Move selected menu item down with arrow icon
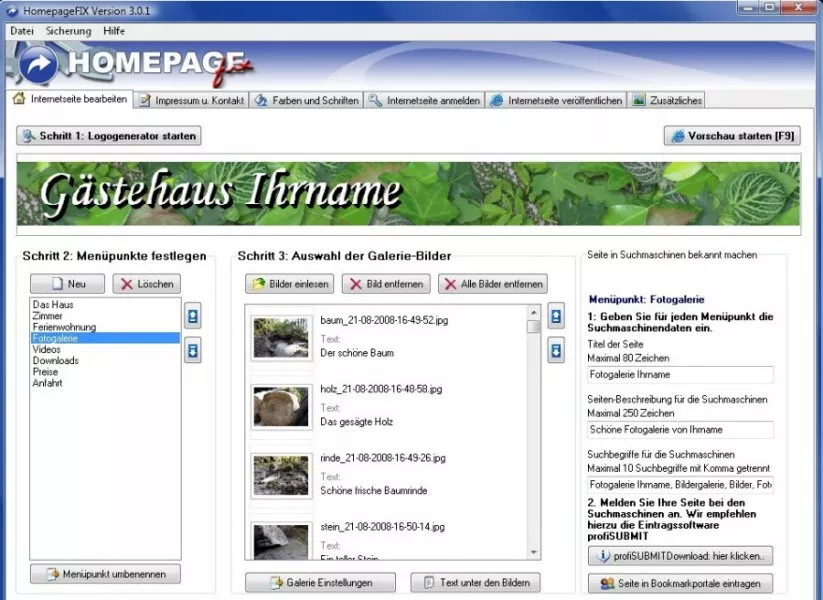 click(193, 349)
